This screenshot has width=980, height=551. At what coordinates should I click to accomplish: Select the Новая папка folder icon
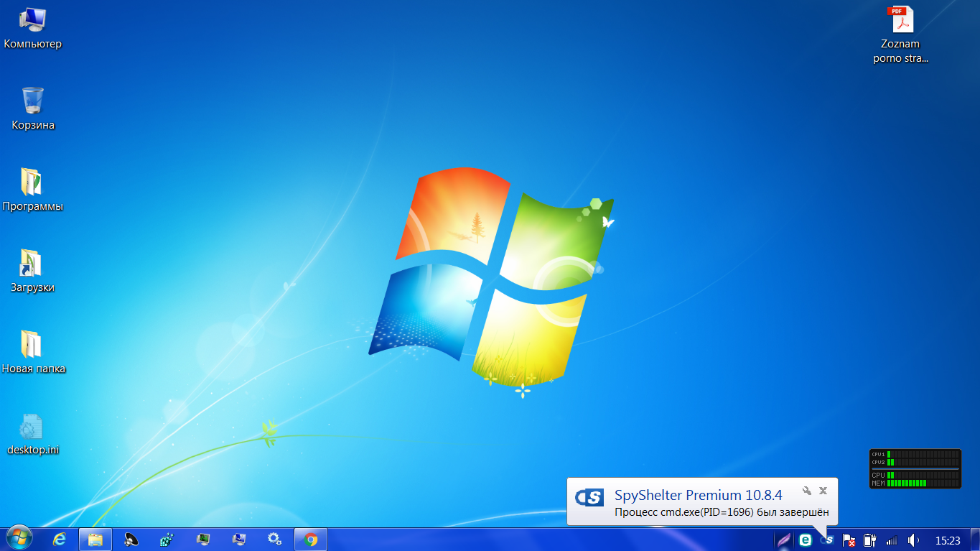[33, 353]
